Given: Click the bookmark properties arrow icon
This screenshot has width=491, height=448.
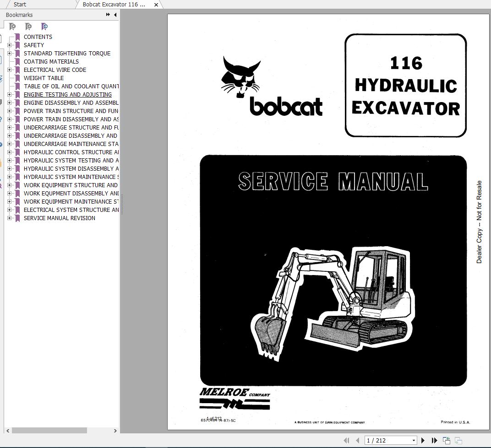Looking at the screenshot, I should point(44,27).
